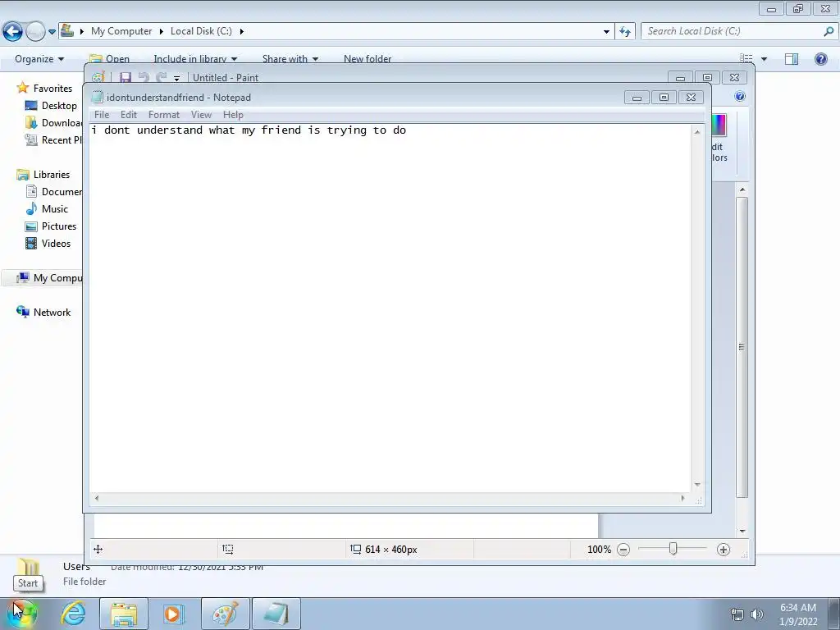Click My Computer in the address breadcrumb

[x=121, y=31]
